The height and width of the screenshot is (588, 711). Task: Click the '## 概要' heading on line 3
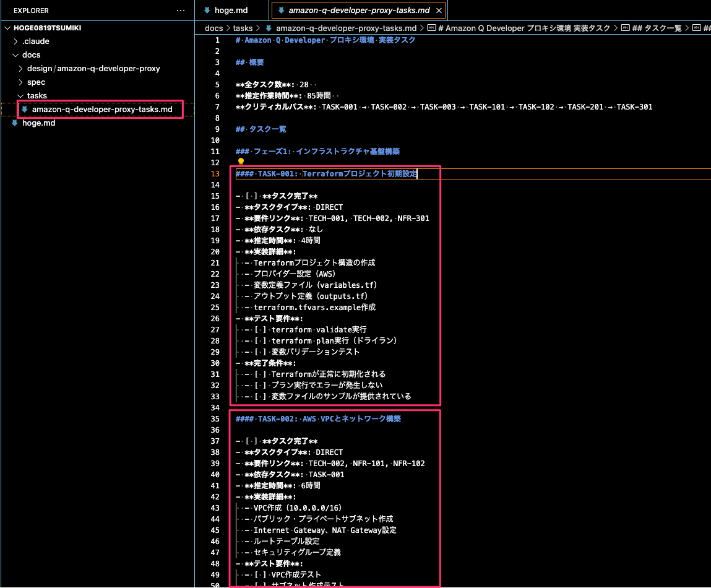(x=250, y=62)
